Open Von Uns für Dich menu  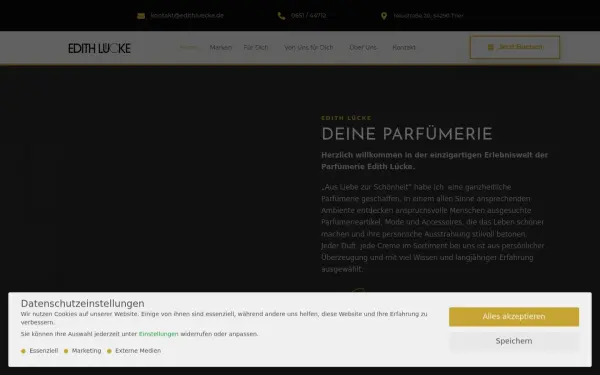tap(308, 47)
